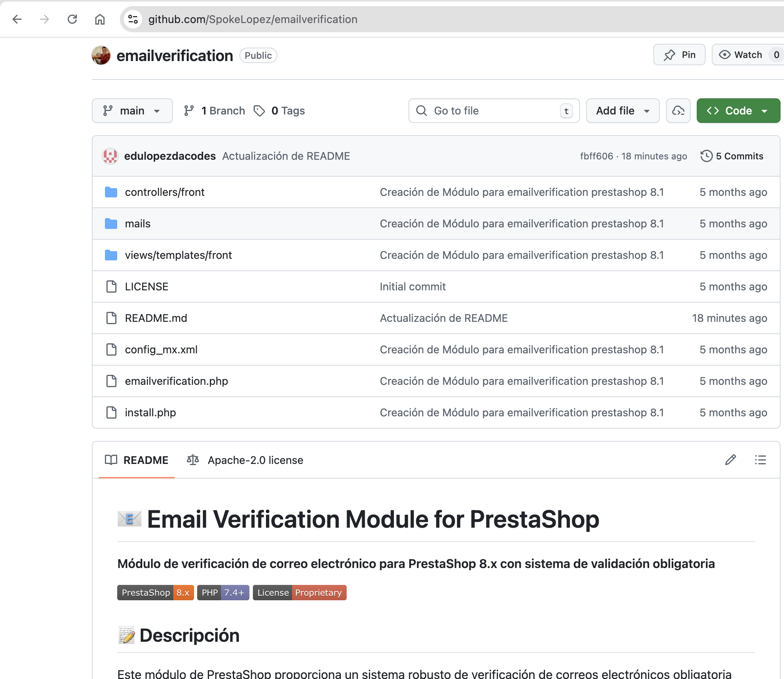Image resolution: width=784 pixels, height=679 pixels.
Task: Click the copilot cloud icon beside Add file
Action: coord(678,111)
